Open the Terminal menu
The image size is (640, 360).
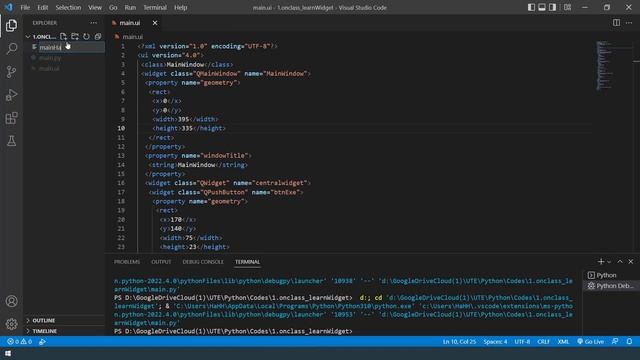(x=155, y=7)
